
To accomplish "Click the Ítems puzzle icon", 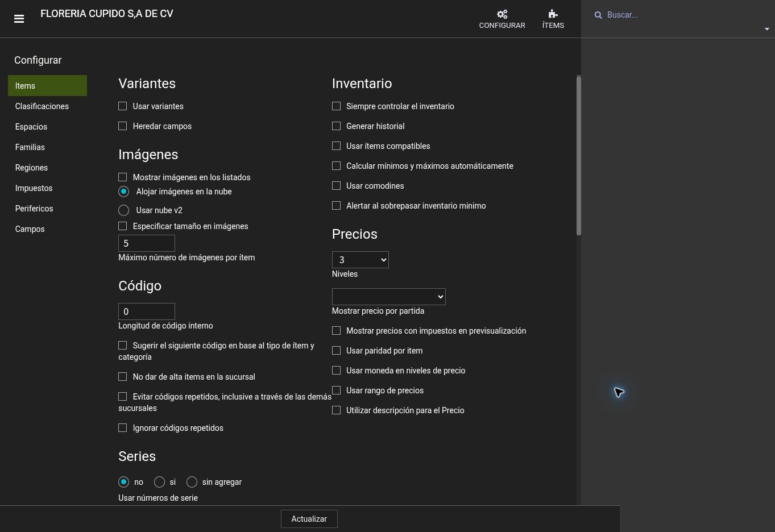I will pyautogui.click(x=553, y=14).
